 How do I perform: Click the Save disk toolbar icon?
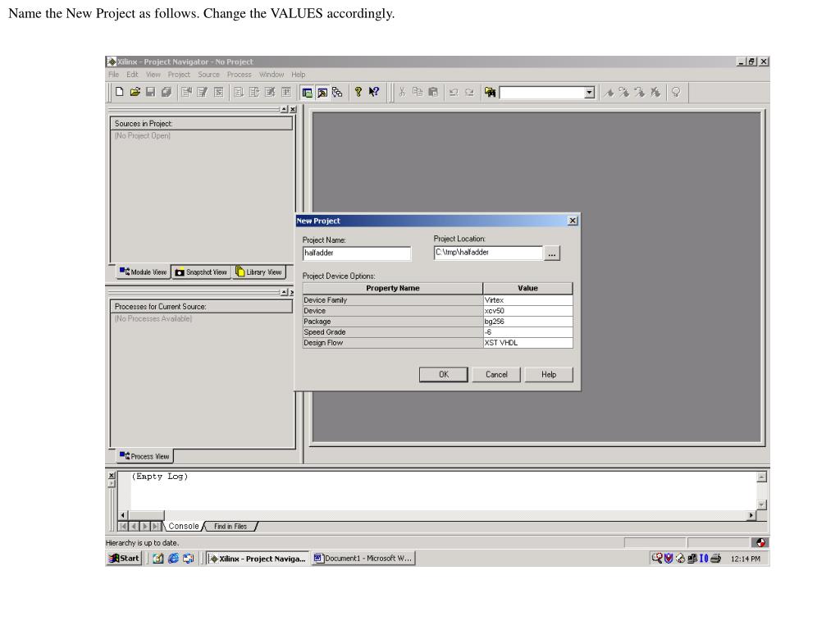tap(151, 92)
